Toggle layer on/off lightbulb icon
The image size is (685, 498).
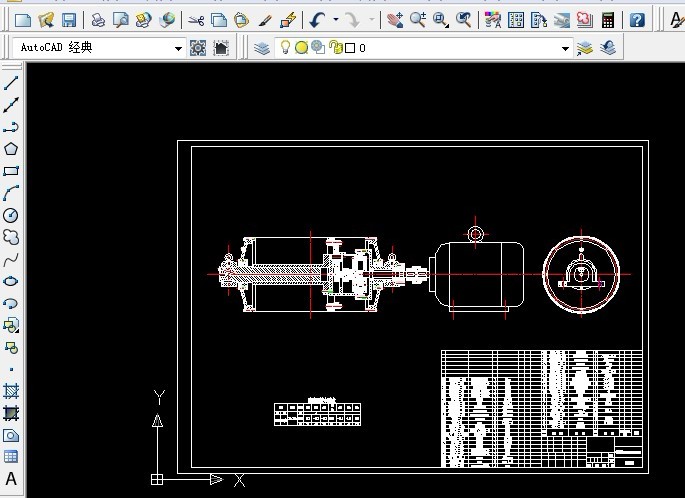285,47
